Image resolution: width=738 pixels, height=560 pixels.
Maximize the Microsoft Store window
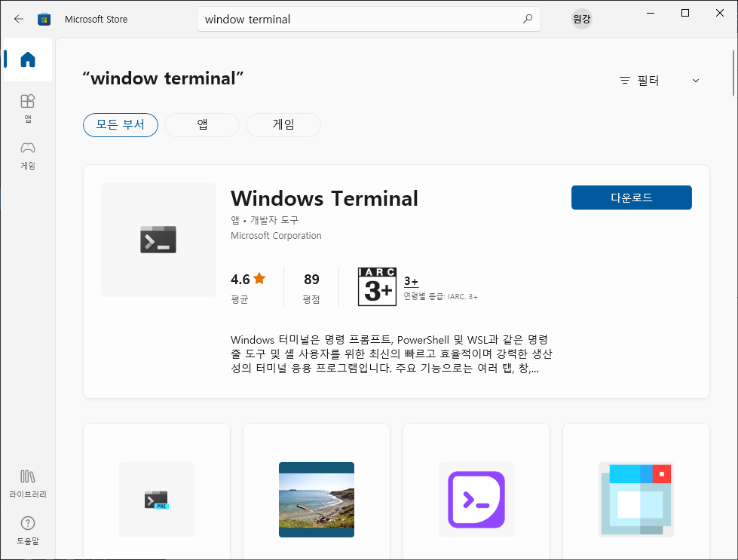685,13
